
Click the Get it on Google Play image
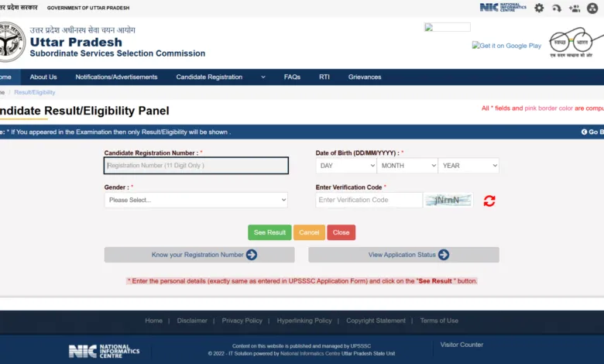pos(506,46)
